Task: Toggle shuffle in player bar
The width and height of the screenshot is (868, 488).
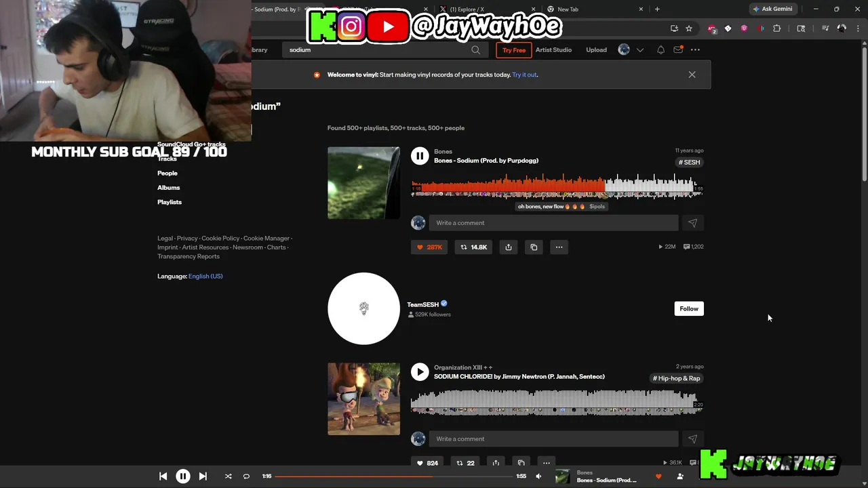Action: pos(228,476)
